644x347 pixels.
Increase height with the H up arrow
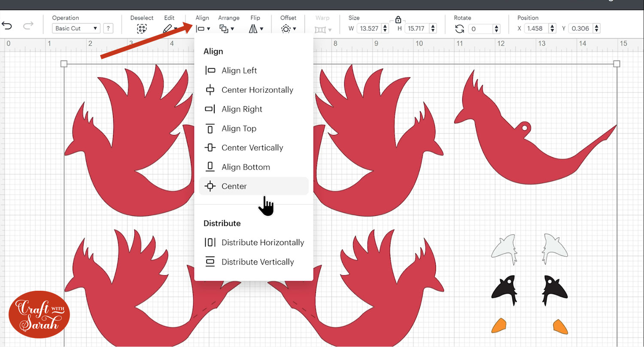click(433, 26)
